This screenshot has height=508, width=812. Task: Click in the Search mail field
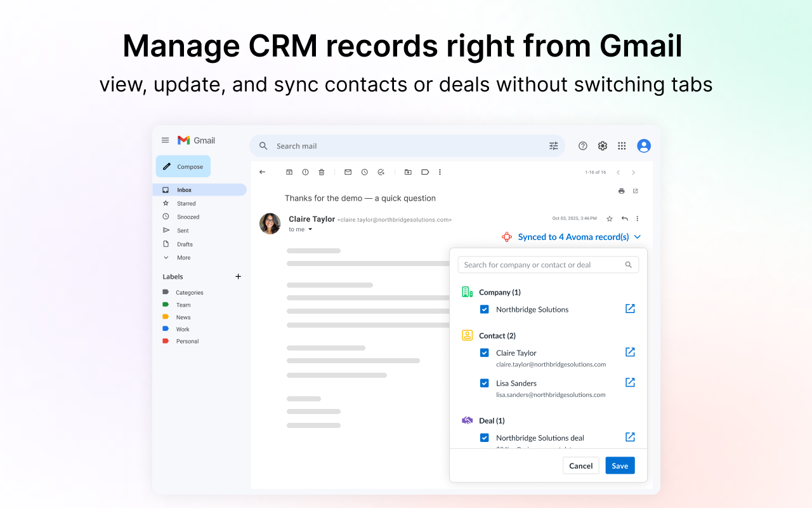click(407, 146)
